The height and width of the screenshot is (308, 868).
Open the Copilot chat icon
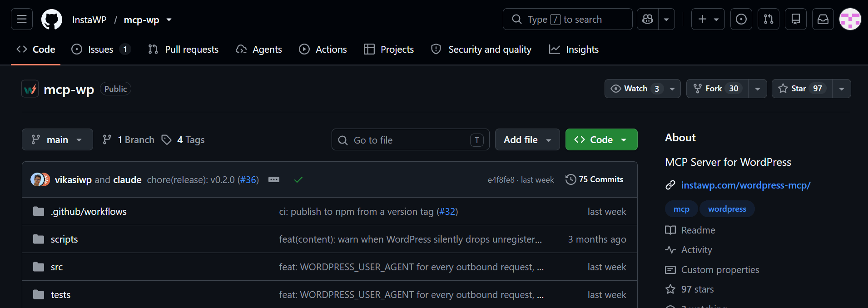648,19
